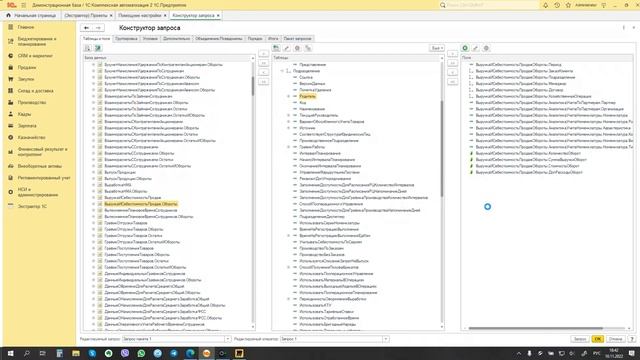Click first icon above the Таблицы list
Image resolution: width=640 pixels, height=360 pixels.
tap(276, 48)
